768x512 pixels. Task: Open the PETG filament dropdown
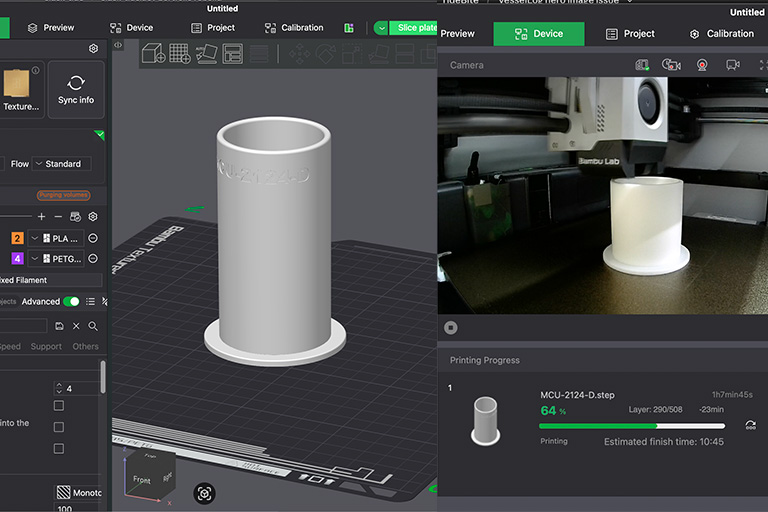pyautogui.click(x=56, y=259)
